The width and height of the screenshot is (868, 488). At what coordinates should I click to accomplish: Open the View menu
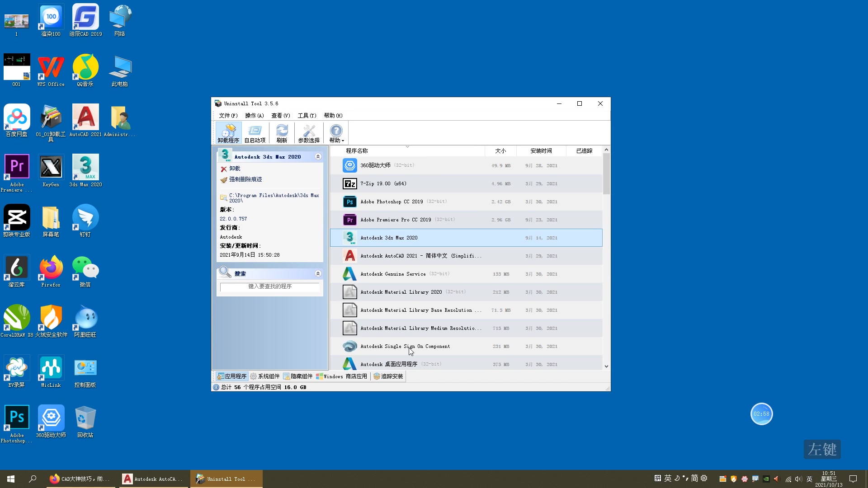click(x=280, y=116)
